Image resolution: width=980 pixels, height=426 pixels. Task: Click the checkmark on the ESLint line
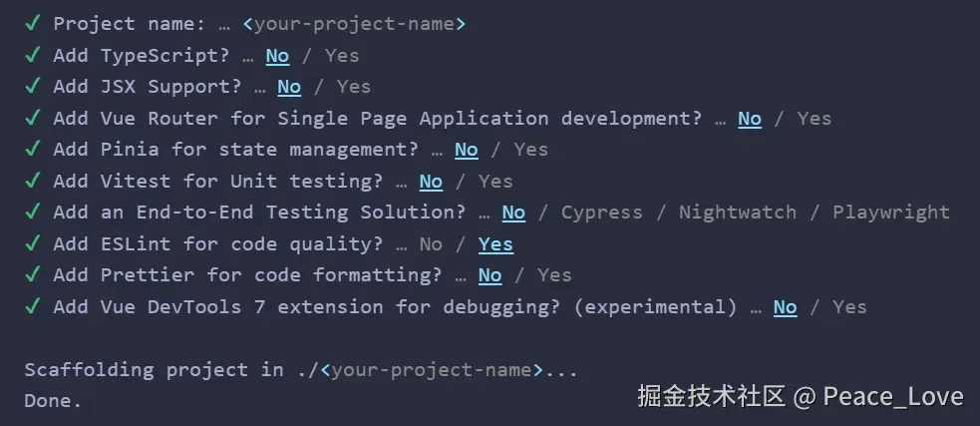[x=33, y=243]
